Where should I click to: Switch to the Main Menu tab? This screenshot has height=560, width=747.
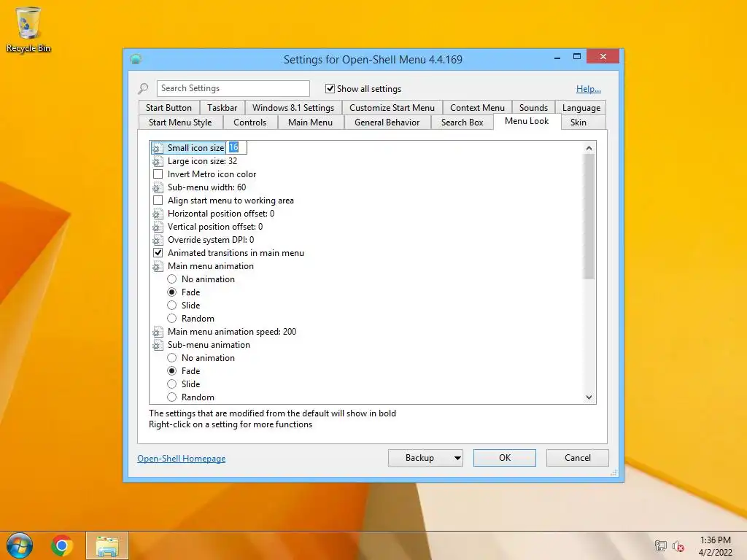click(310, 122)
